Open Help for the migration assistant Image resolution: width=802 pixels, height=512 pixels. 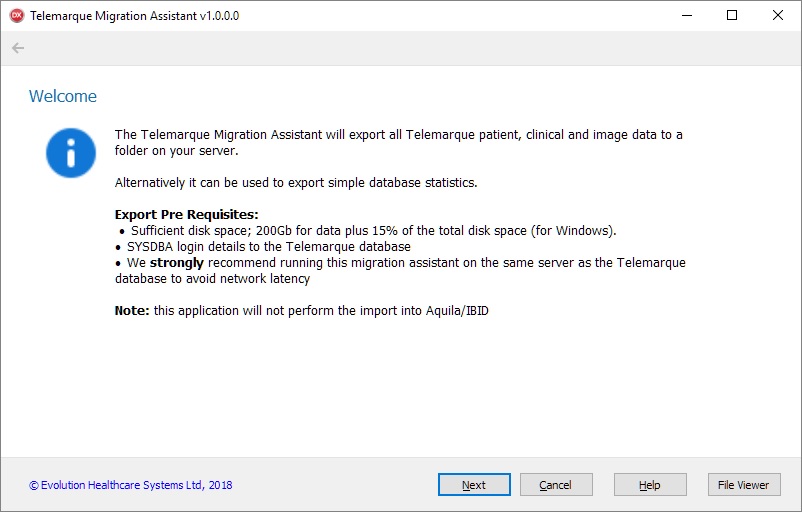650,485
